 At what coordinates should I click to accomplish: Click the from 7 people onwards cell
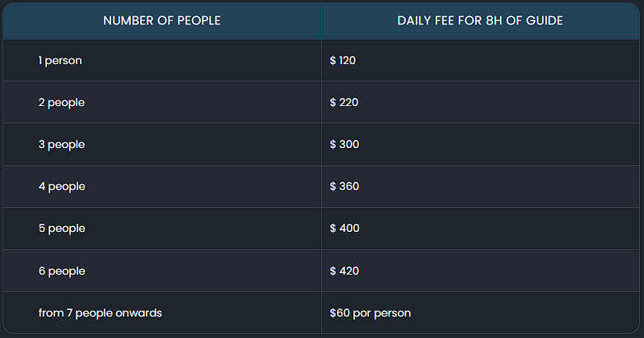click(x=161, y=313)
